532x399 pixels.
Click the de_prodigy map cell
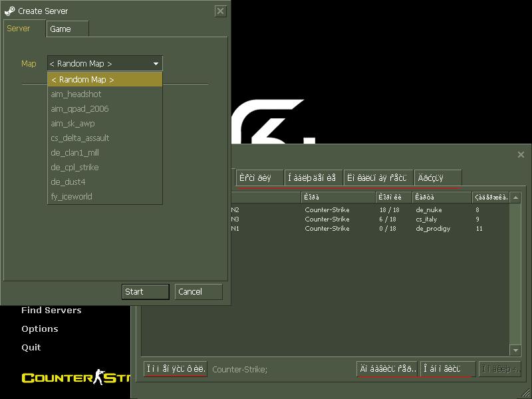pyautogui.click(x=433, y=229)
